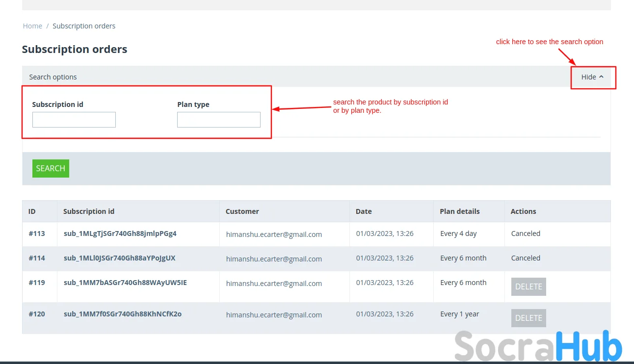The image size is (634, 364).
Task: Open order #113 link
Action: (37, 234)
